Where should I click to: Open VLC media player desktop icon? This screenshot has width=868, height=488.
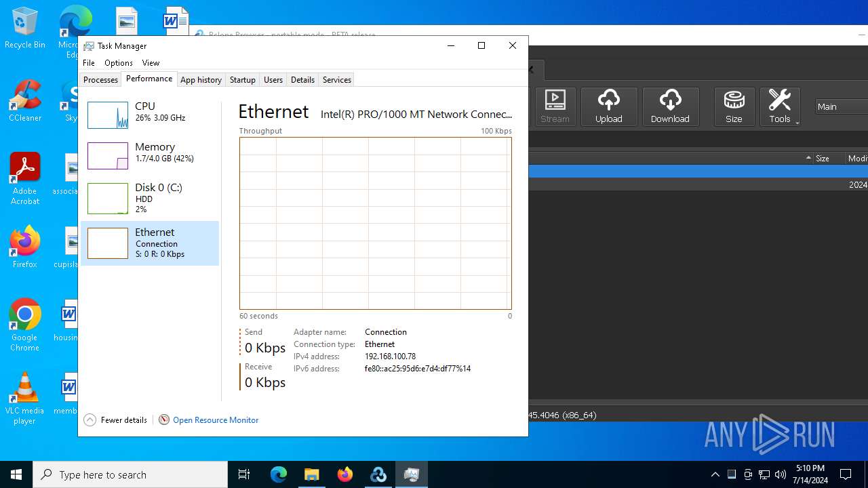pyautogui.click(x=25, y=399)
